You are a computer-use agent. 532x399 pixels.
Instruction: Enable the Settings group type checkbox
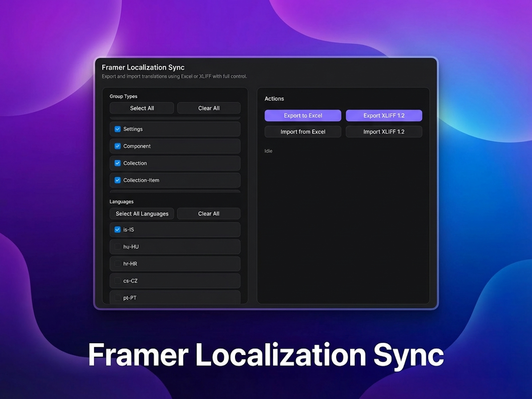[117, 129]
